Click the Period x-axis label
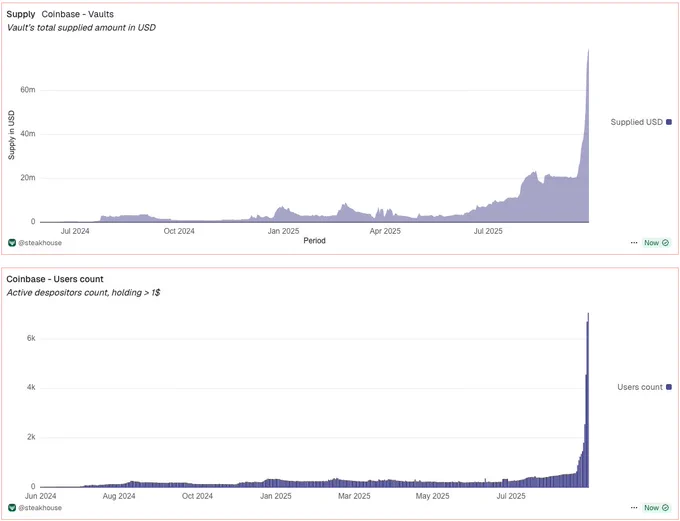 click(314, 241)
